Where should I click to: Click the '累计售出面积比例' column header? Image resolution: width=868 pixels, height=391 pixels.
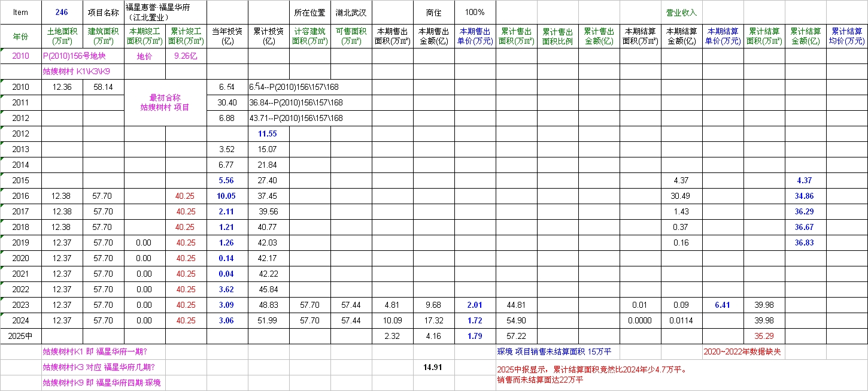point(558,37)
